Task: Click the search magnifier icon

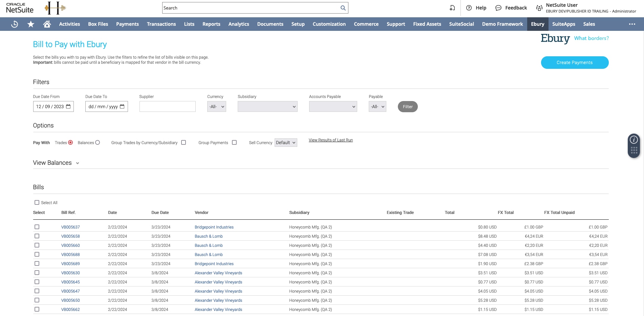Action: pos(343,8)
